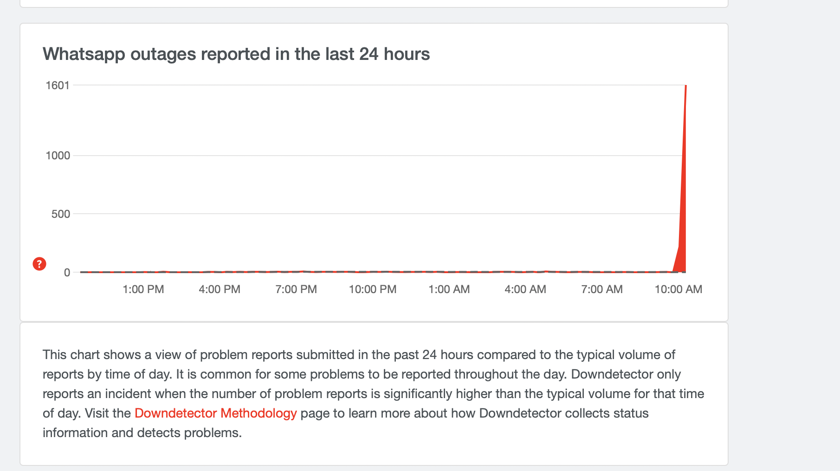Click the 500 y-axis value label

tap(60, 214)
